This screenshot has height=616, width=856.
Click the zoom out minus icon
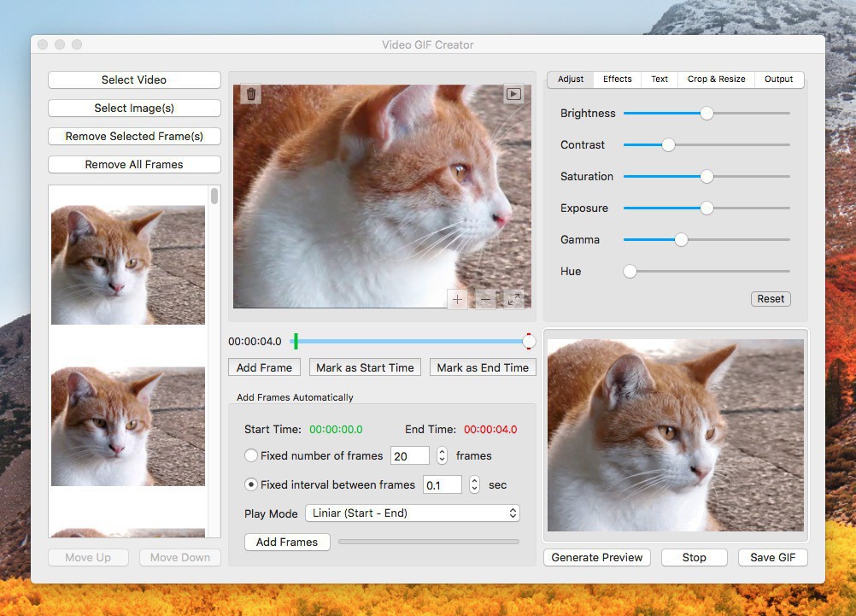[485, 299]
